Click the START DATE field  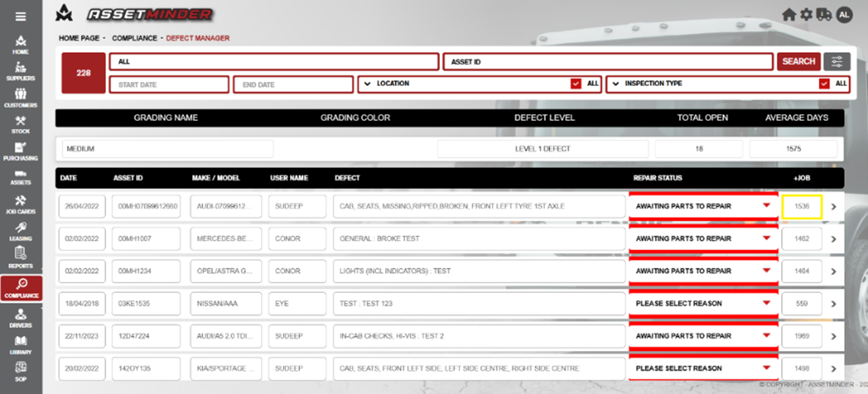tap(169, 85)
